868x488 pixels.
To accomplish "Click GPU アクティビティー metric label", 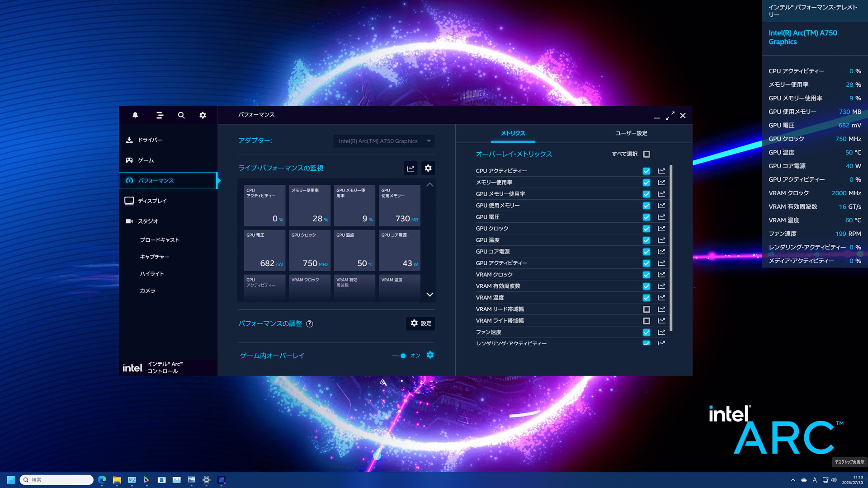I will click(501, 263).
